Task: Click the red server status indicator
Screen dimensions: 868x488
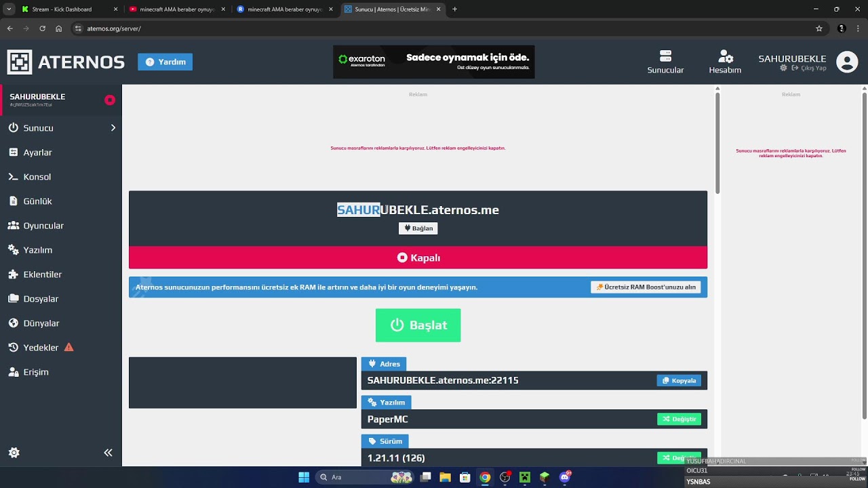Action: click(x=109, y=100)
